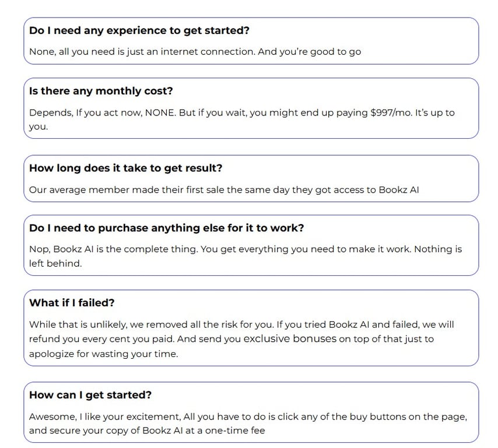Screen dimensions: 498x448
Task: Select 'Is there any monthly cost?' heading
Action: tap(101, 91)
